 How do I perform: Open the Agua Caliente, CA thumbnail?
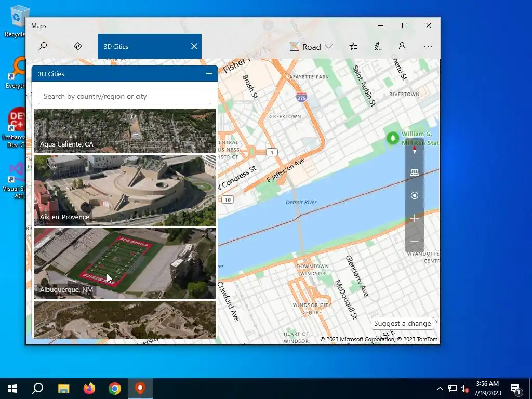(x=125, y=131)
